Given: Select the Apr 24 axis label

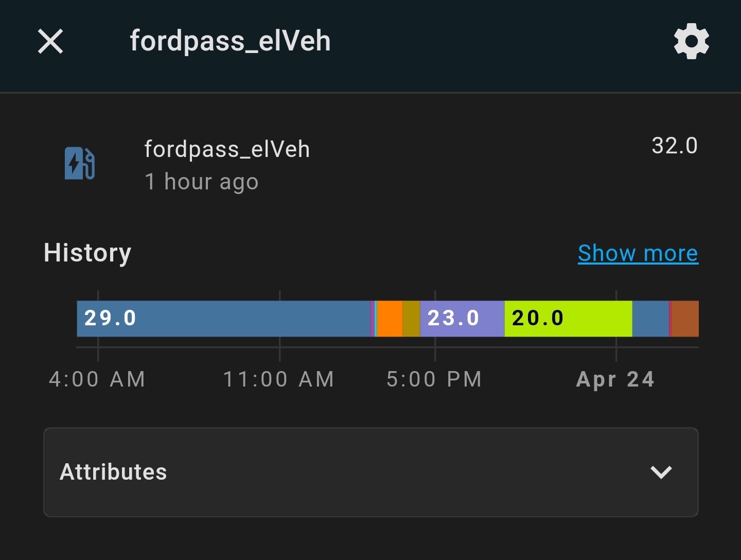Looking at the screenshot, I should (x=615, y=379).
